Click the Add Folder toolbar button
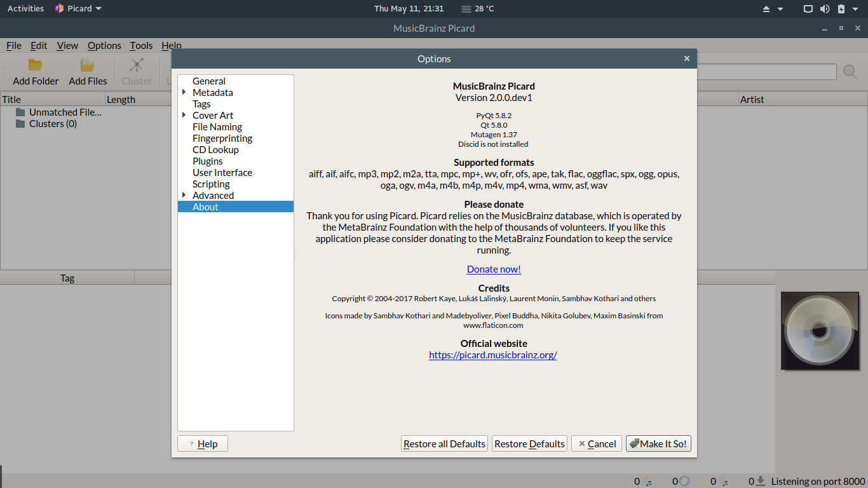Image resolution: width=868 pixels, height=488 pixels. (36, 72)
